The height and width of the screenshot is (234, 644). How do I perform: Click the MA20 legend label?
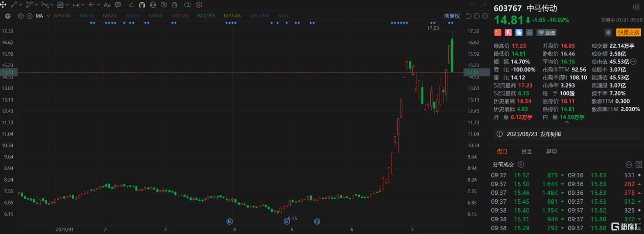point(110,16)
